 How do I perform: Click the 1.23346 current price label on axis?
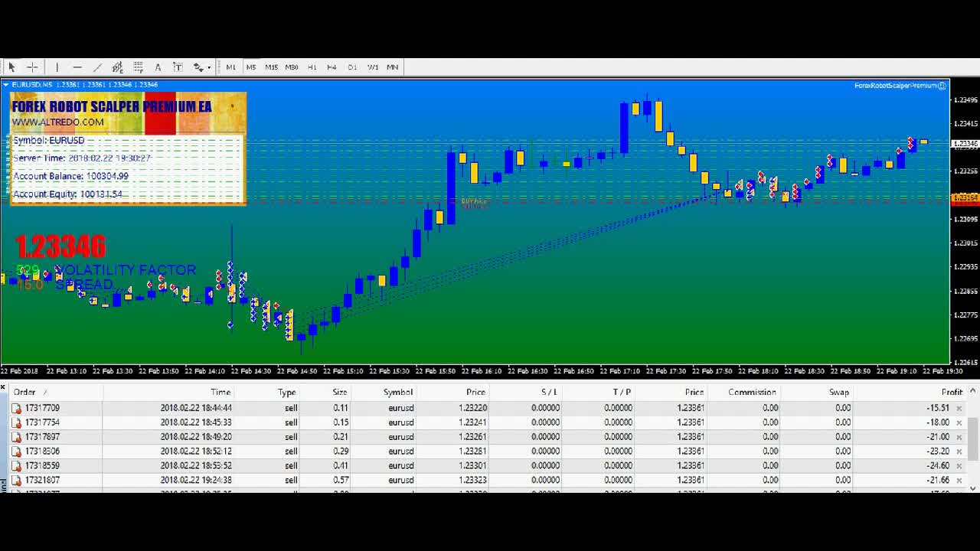(x=965, y=144)
